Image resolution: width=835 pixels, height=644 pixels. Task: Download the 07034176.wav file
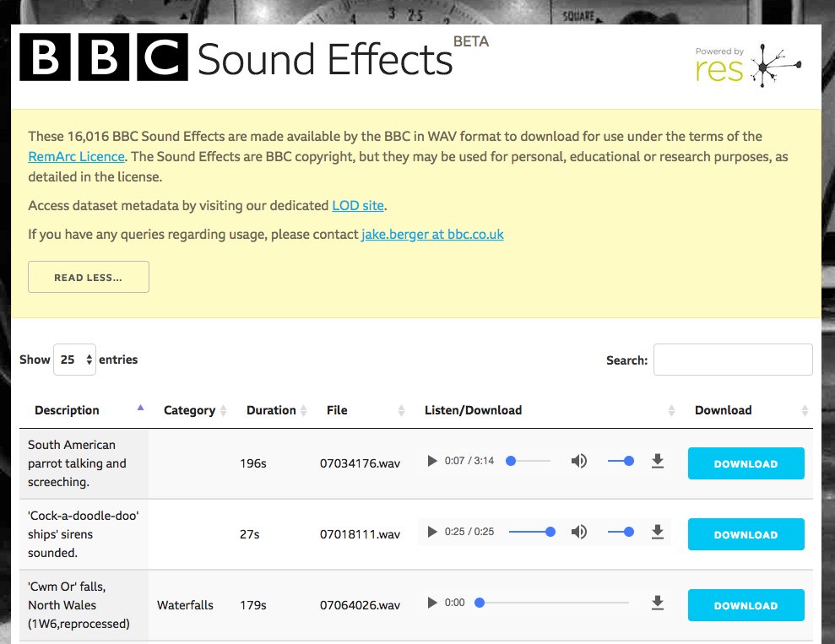746,463
